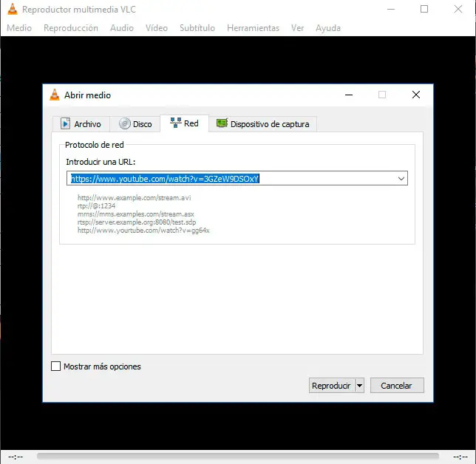The height and width of the screenshot is (464, 476).
Task: Switch to the Disco tab
Action: point(135,124)
